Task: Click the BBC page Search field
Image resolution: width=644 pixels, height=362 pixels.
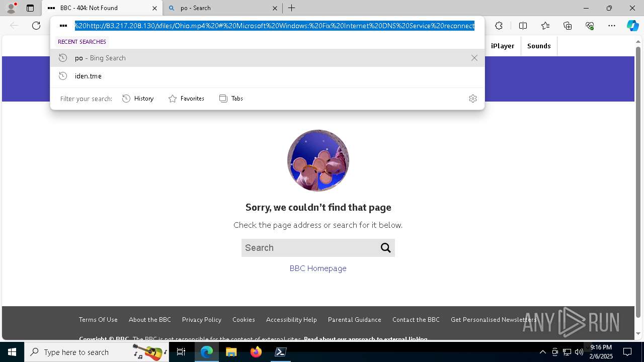Action: pos(309,248)
